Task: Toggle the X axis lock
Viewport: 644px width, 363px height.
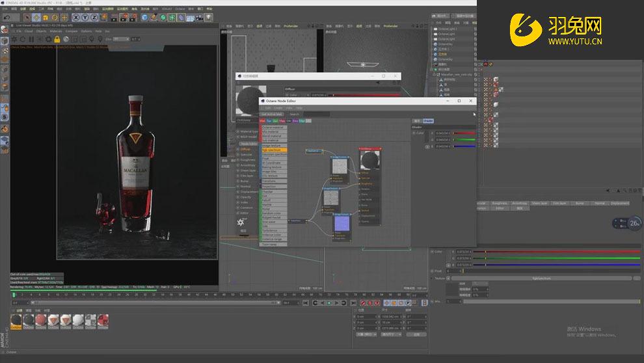Action: point(76,18)
